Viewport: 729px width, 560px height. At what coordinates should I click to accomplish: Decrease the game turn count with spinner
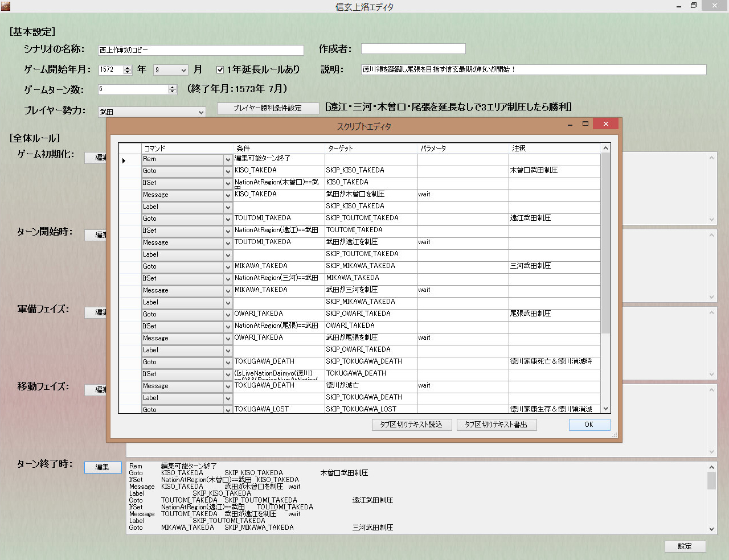click(x=173, y=92)
